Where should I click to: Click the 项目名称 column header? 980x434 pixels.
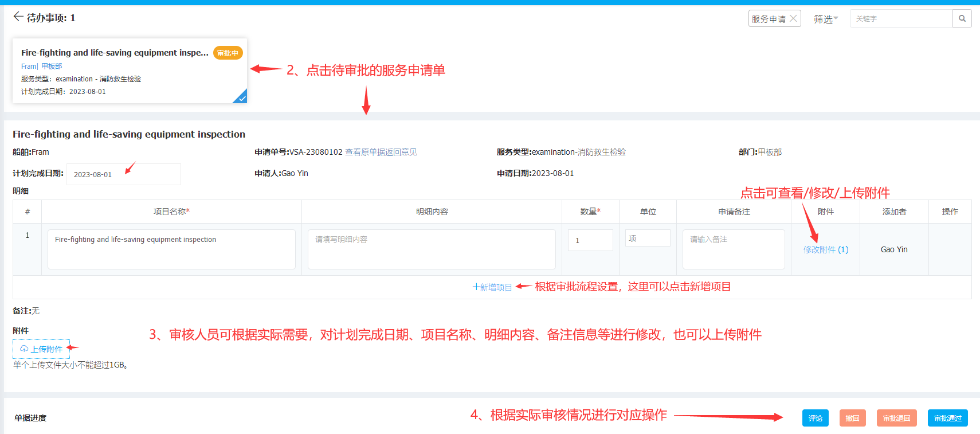(x=171, y=212)
